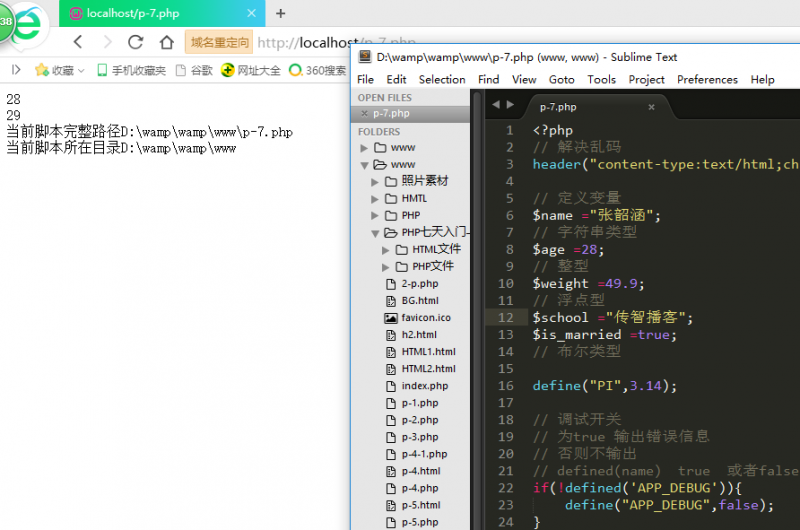The image size is (800, 530).
Task: Go to the browser home page
Action: [167, 42]
